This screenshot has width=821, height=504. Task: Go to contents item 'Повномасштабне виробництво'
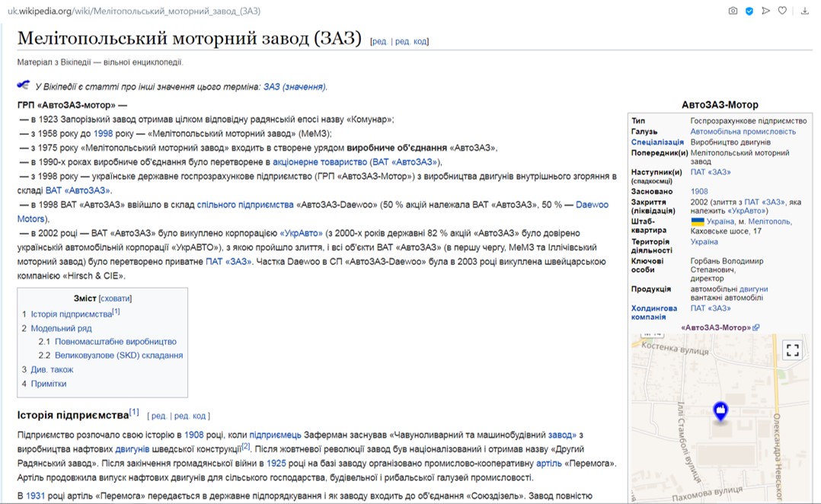pos(116,342)
